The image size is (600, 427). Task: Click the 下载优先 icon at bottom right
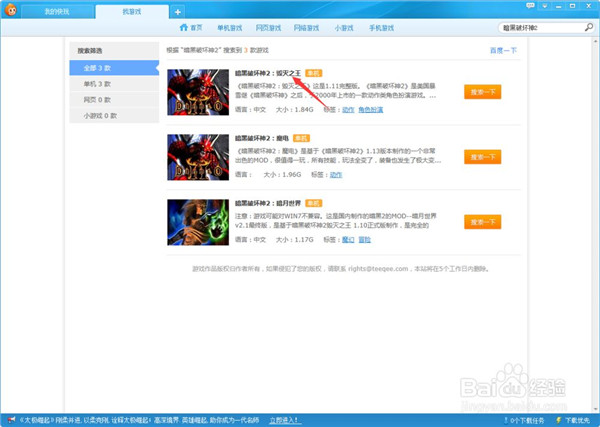pos(558,418)
